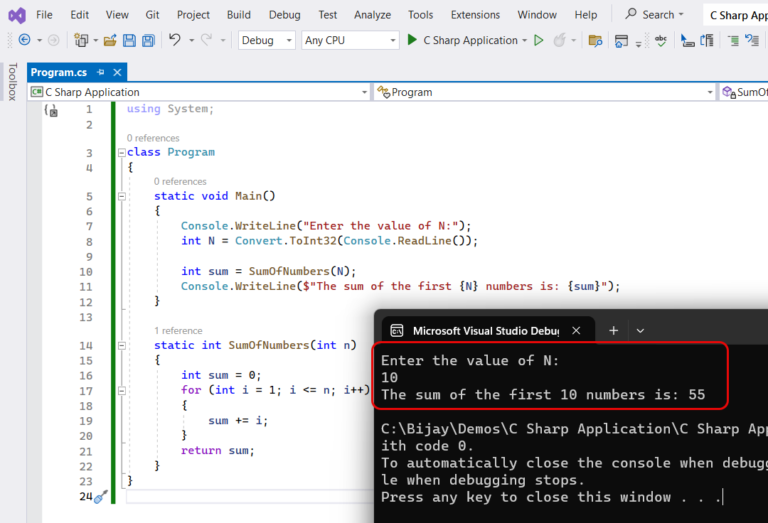768x523 pixels.
Task: Open the Extensions menu
Action: click(x=475, y=15)
